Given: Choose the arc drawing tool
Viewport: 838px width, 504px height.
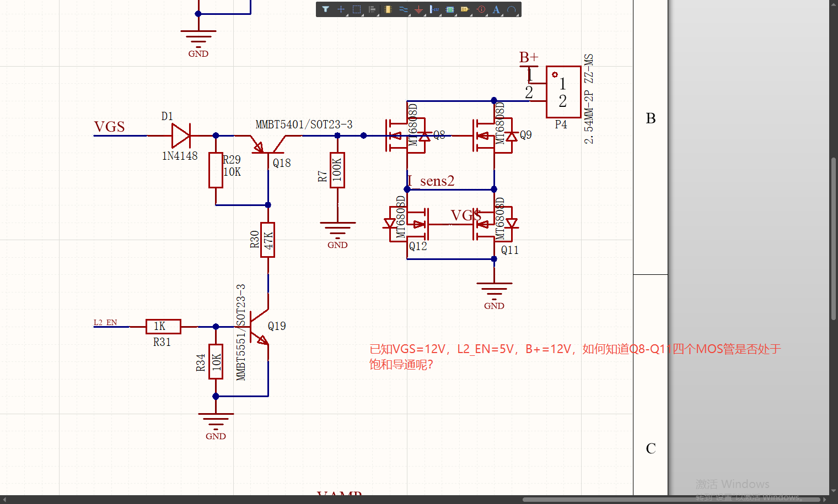Looking at the screenshot, I should click(512, 9).
